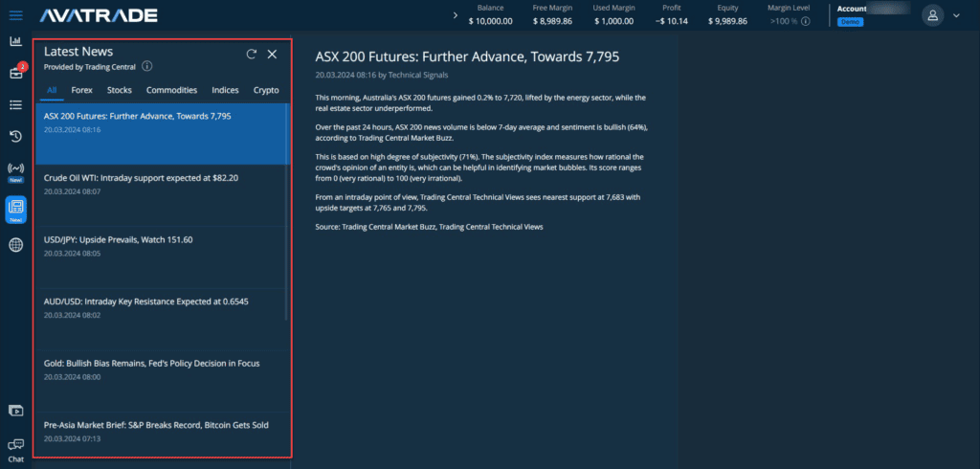The height and width of the screenshot is (469, 980).
Task: Click the Balance $ 10,000.00 value
Action: coord(491,21)
